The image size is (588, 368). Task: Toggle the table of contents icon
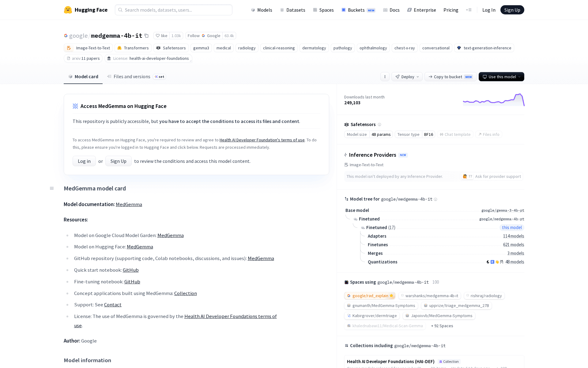pos(52,188)
